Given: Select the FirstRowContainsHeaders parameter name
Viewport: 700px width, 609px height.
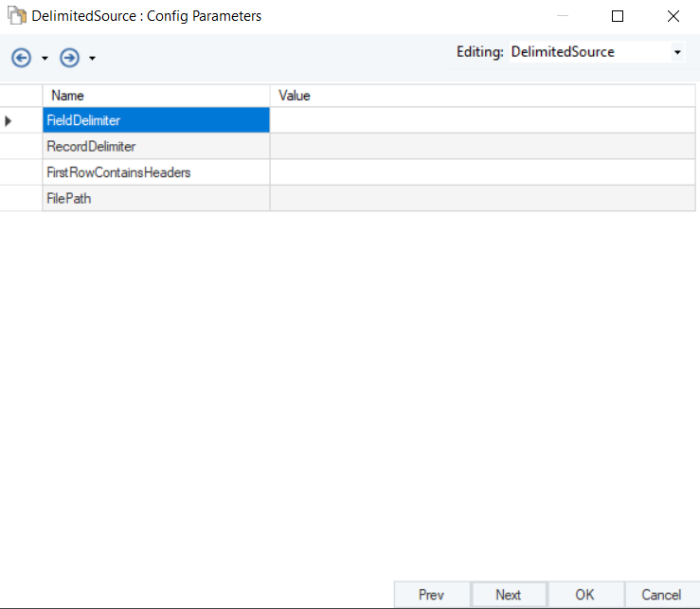Looking at the screenshot, I should point(156,172).
